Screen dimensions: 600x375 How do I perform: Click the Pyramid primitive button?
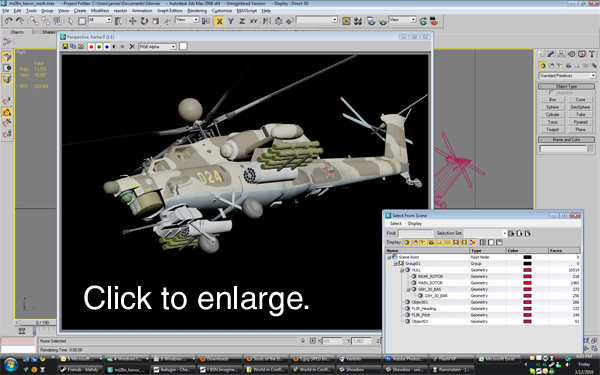(580, 122)
